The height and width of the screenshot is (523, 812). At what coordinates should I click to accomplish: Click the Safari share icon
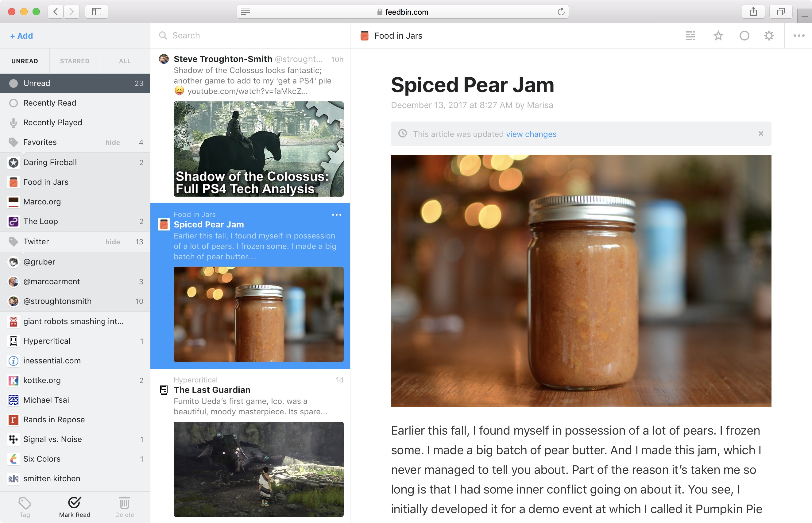(x=753, y=12)
